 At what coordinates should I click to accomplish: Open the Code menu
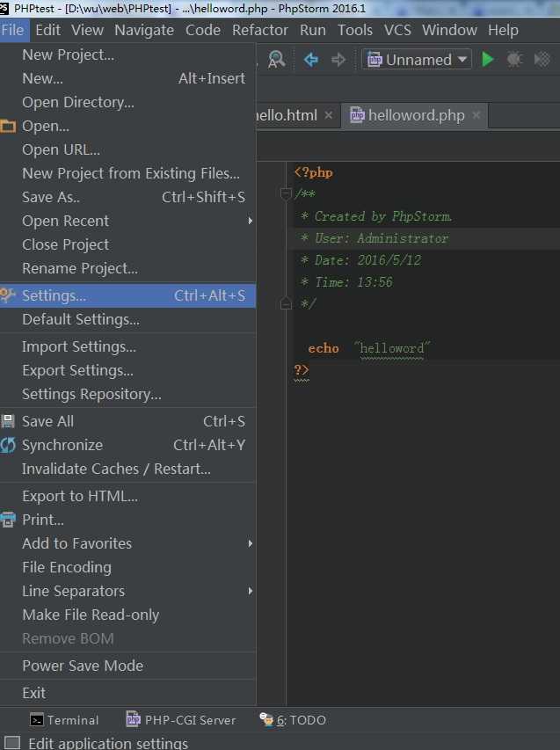tap(203, 30)
